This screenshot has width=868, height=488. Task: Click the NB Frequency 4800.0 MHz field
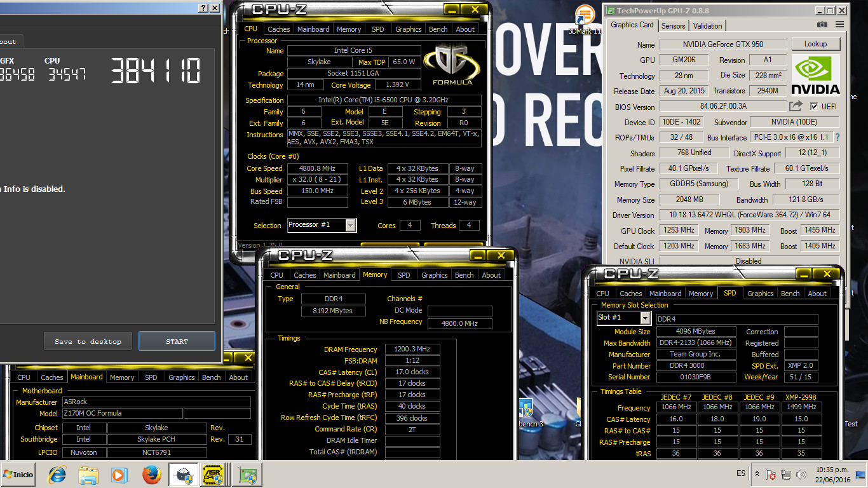(460, 323)
